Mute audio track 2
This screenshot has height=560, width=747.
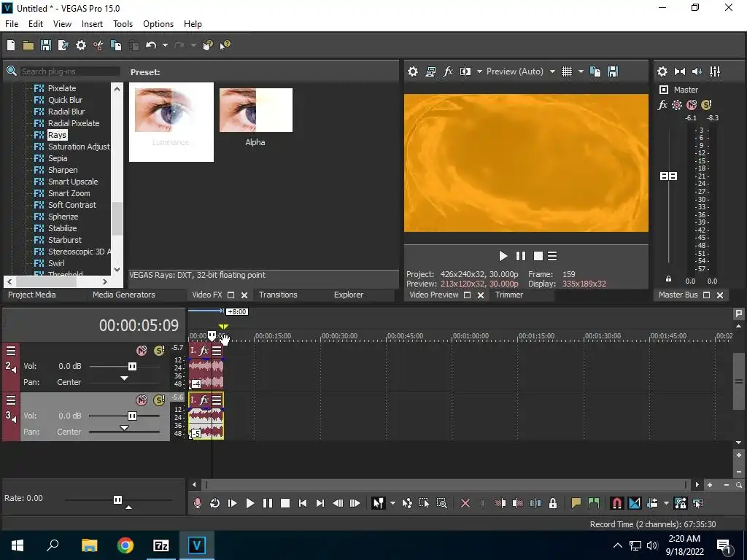tap(142, 351)
